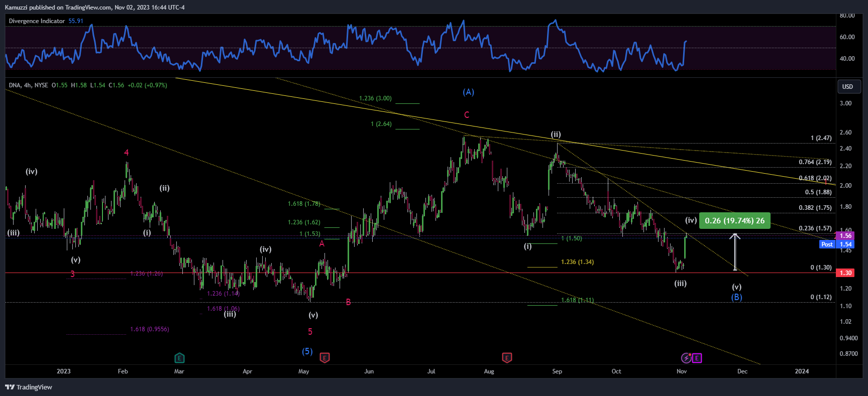The height and width of the screenshot is (396, 868).
Task: Click the purple 1.56 price label
Action: pyautogui.click(x=846, y=236)
